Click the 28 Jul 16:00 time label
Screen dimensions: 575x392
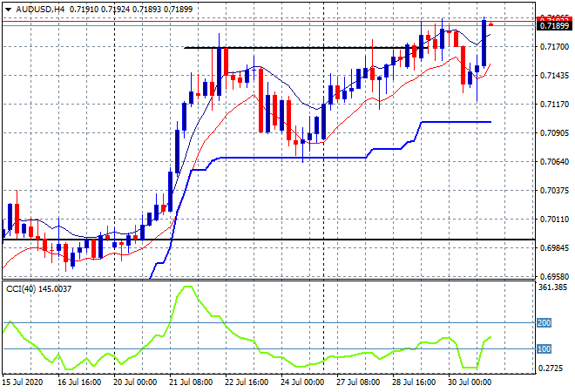point(414,382)
